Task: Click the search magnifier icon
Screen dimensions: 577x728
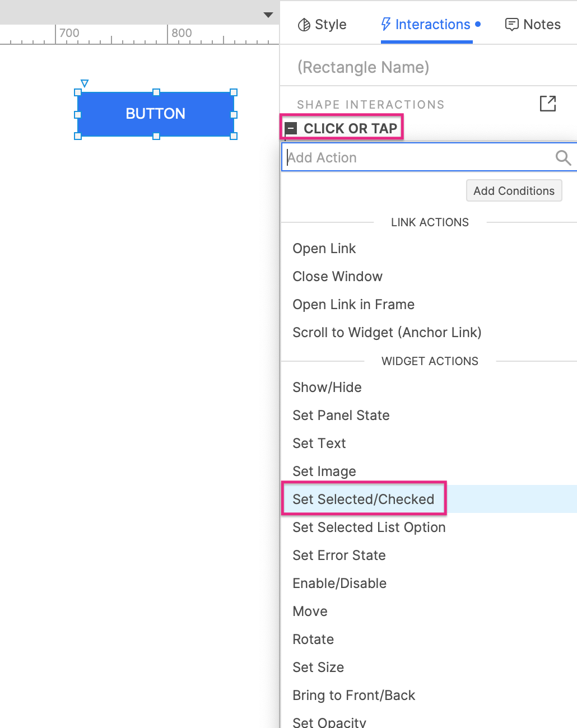Action: [x=563, y=158]
